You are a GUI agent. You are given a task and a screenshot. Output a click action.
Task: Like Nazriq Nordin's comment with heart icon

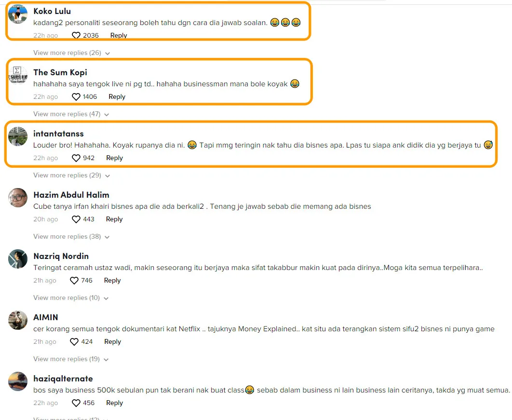[x=74, y=281]
